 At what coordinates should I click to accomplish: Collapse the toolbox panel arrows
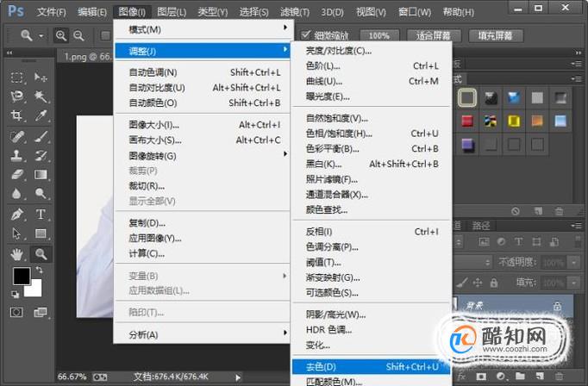coord(9,53)
